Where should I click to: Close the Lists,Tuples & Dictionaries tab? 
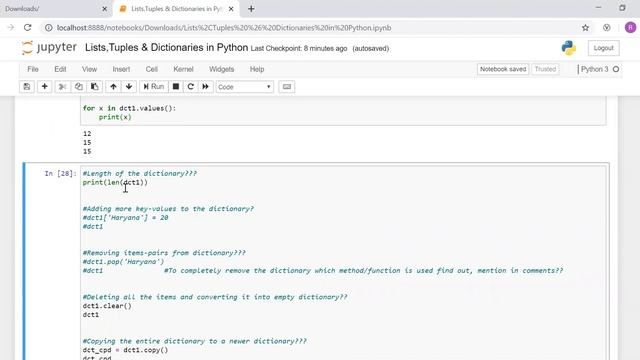pyautogui.click(x=231, y=9)
